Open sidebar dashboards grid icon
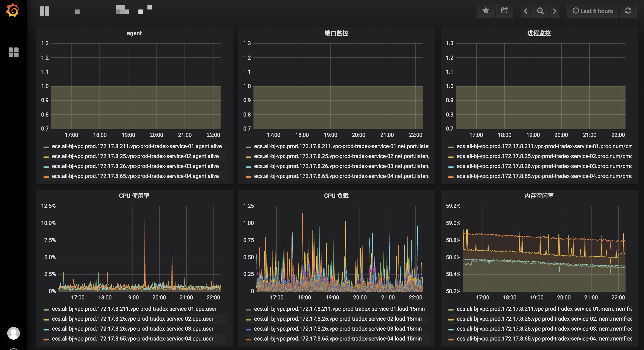Viewport: 644px width, 350px height. [x=14, y=52]
